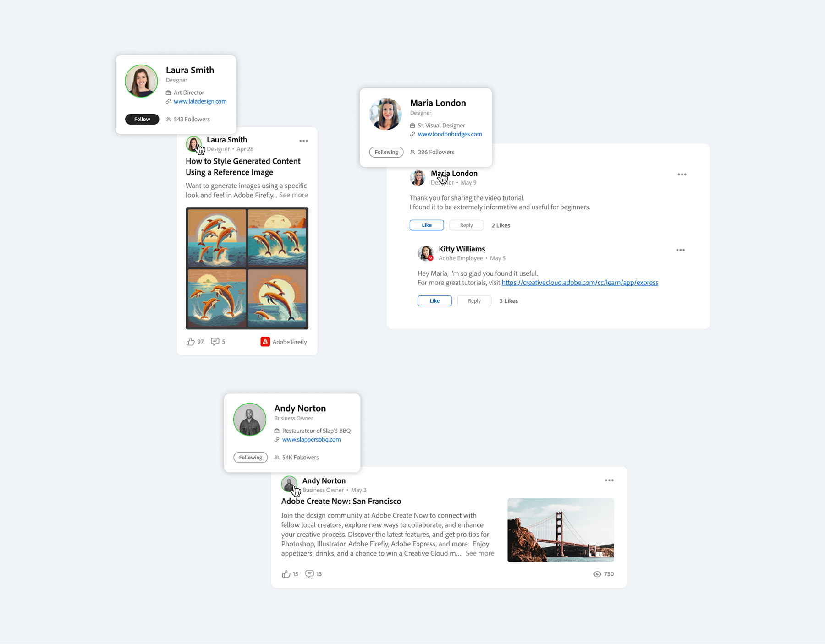The width and height of the screenshot is (825, 644).
Task: Open comments icon on Andy Norton's post
Action: 310,574
